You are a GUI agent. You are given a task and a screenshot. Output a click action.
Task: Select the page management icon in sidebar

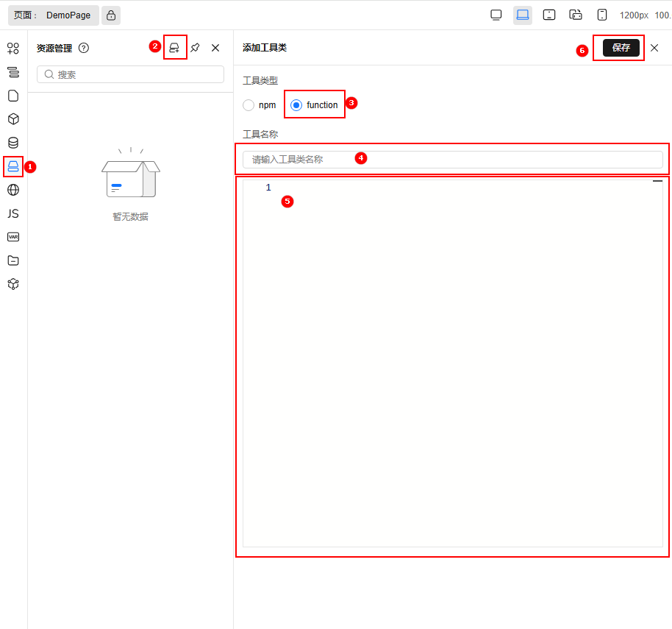[12, 96]
